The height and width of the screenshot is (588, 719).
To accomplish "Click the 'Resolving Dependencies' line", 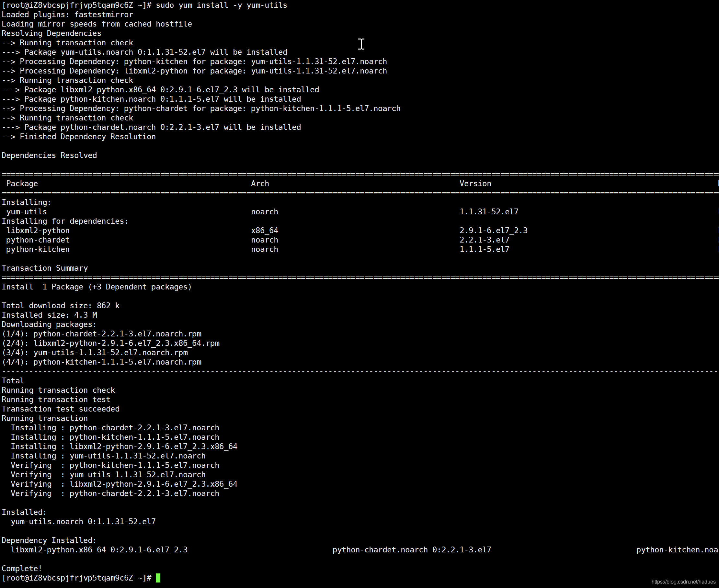I will click(51, 34).
